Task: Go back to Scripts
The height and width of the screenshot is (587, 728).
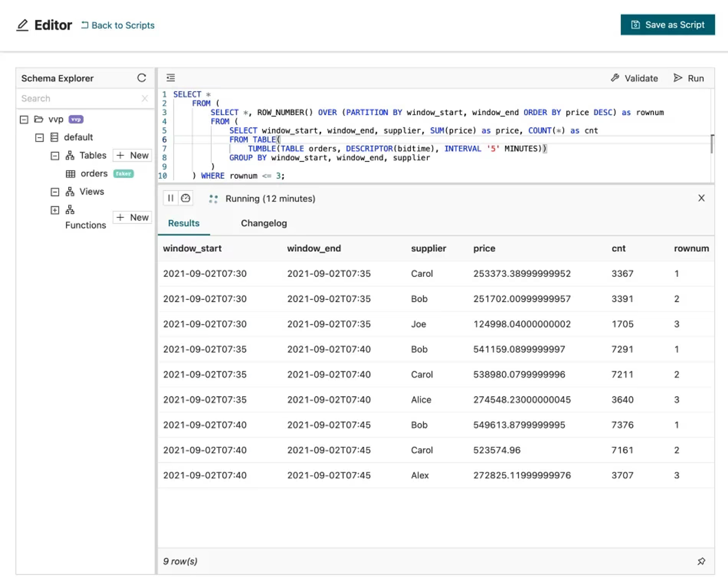Action: [x=118, y=25]
